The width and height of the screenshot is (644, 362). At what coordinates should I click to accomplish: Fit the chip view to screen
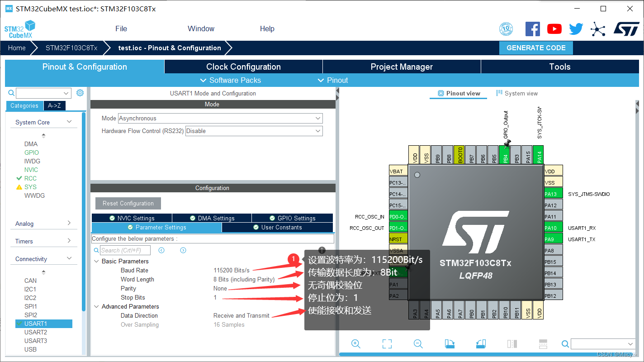(387, 344)
